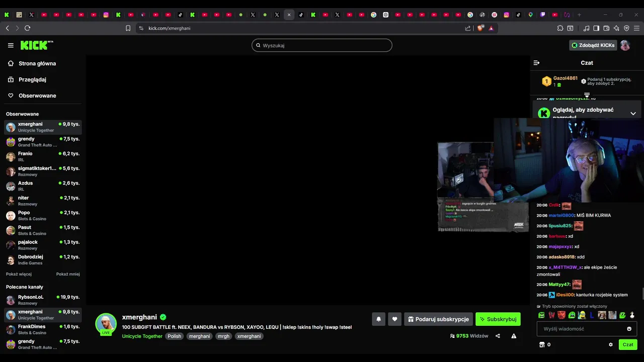This screenshot has width=644, height=362.
Task: Open chat settings gear
Action: click(611, 344)
